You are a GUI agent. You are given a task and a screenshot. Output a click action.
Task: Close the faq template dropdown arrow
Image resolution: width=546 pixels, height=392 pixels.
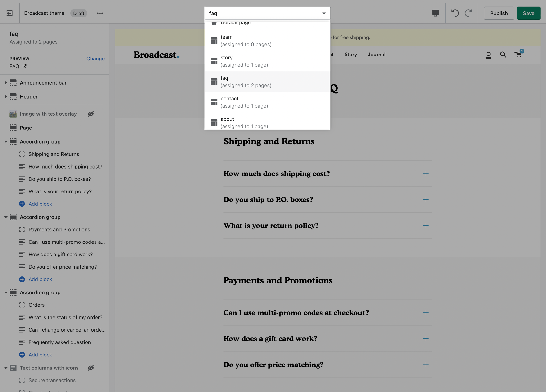[324, 13]
